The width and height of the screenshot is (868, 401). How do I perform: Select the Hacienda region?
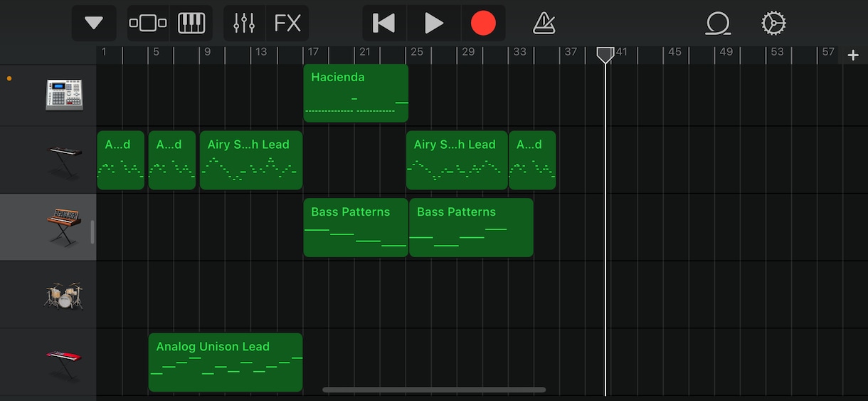[x=356, y=93]
